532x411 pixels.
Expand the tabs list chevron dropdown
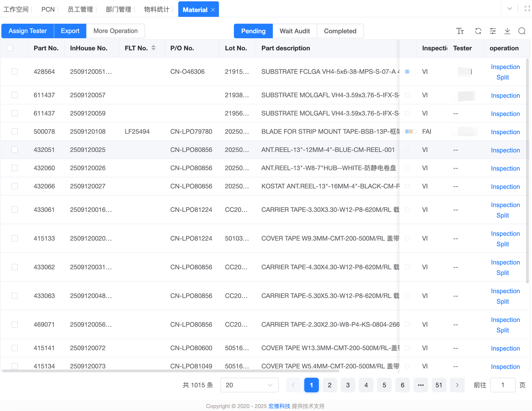pyautogui.click(x=509, y=9)
